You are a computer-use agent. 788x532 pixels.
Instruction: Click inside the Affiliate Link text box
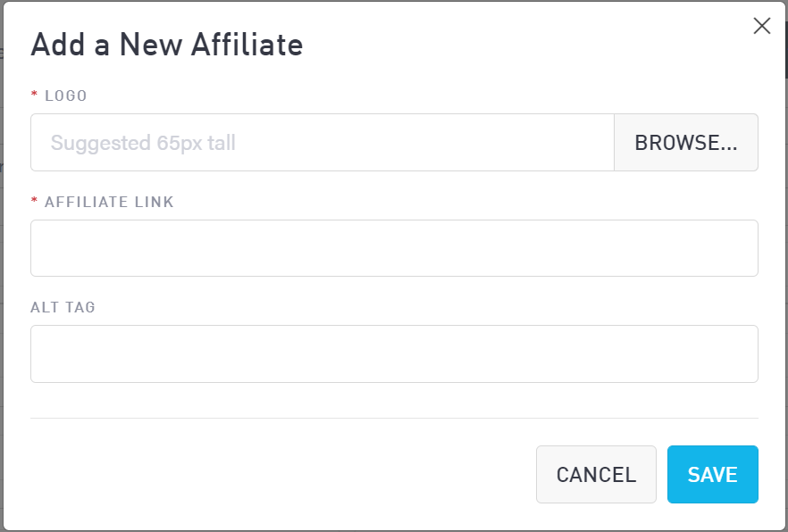click(x=394, y=248)
